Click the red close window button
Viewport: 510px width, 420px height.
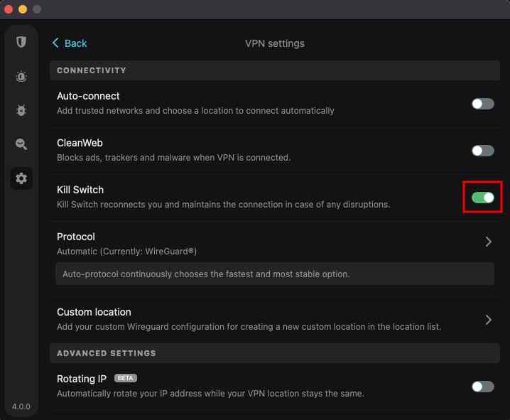[x=9, y=9]
